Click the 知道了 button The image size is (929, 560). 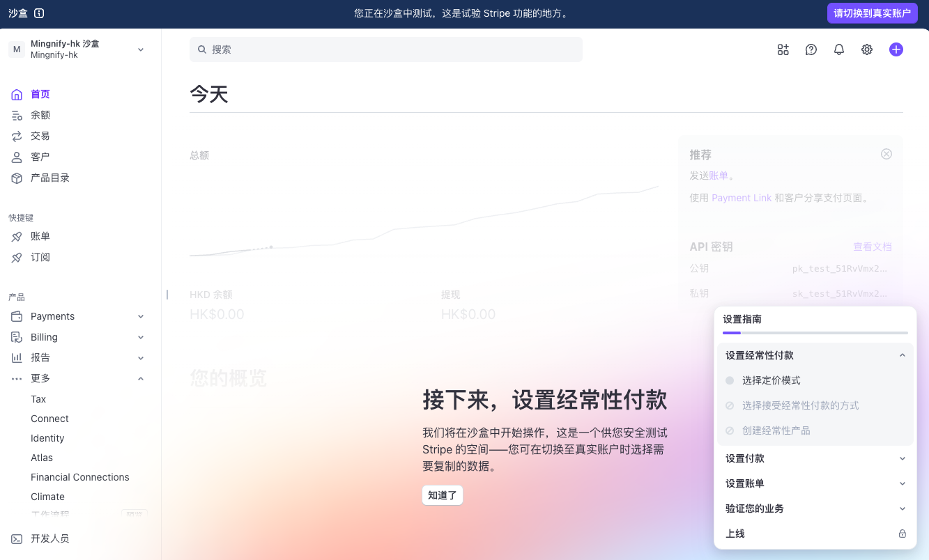442,495
